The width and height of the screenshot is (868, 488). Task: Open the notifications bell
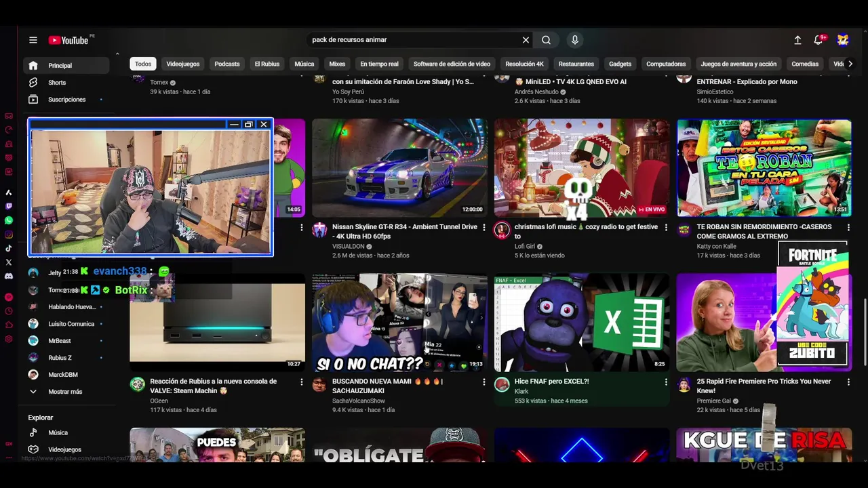818,40
